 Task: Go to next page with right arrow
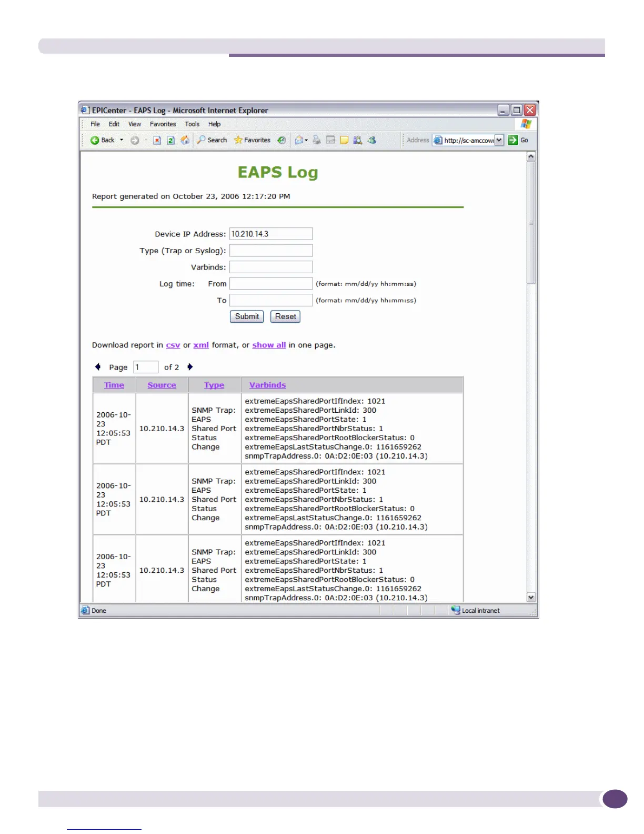pos(190,367)
